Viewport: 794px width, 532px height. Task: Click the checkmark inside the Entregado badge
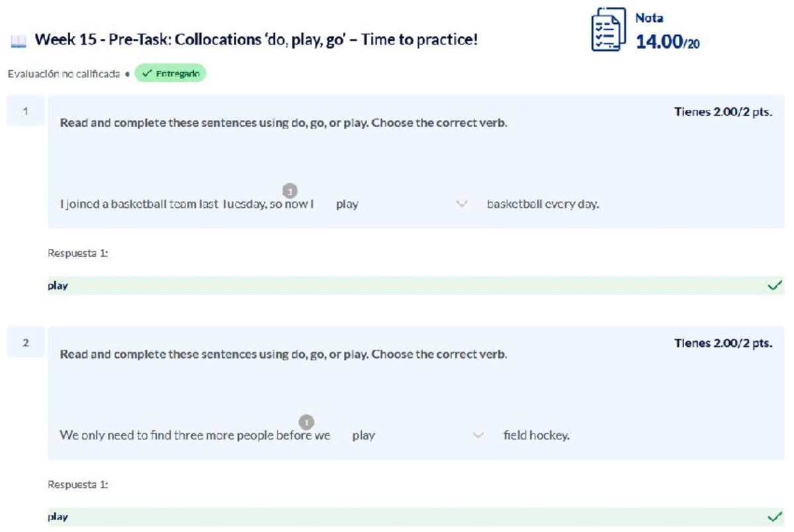(146, 74)
